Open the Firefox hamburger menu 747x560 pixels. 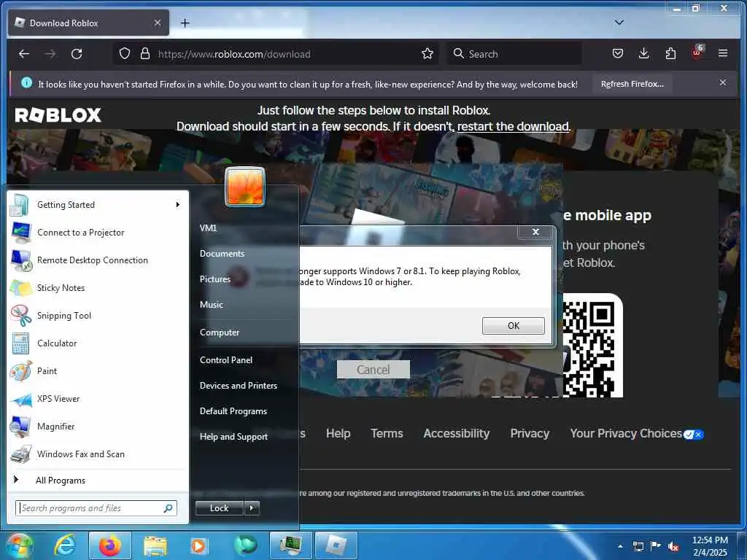pyautogui.click(x=723, y=53)
